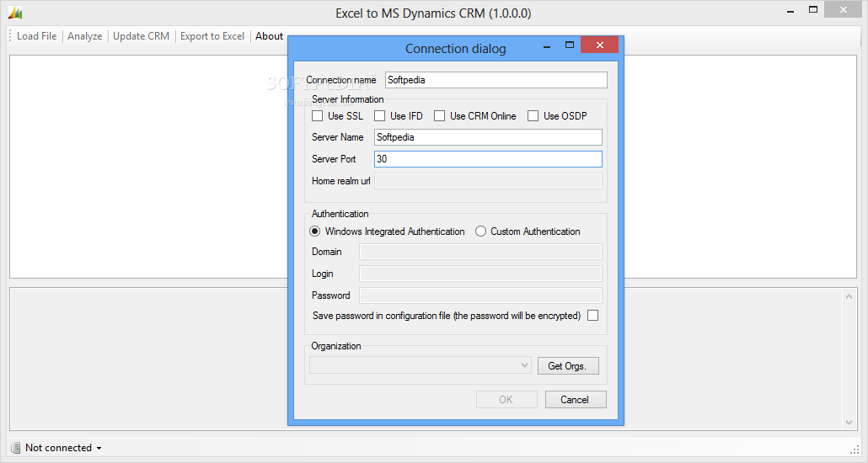Click the Not connected status text

(x=59, y=448)
